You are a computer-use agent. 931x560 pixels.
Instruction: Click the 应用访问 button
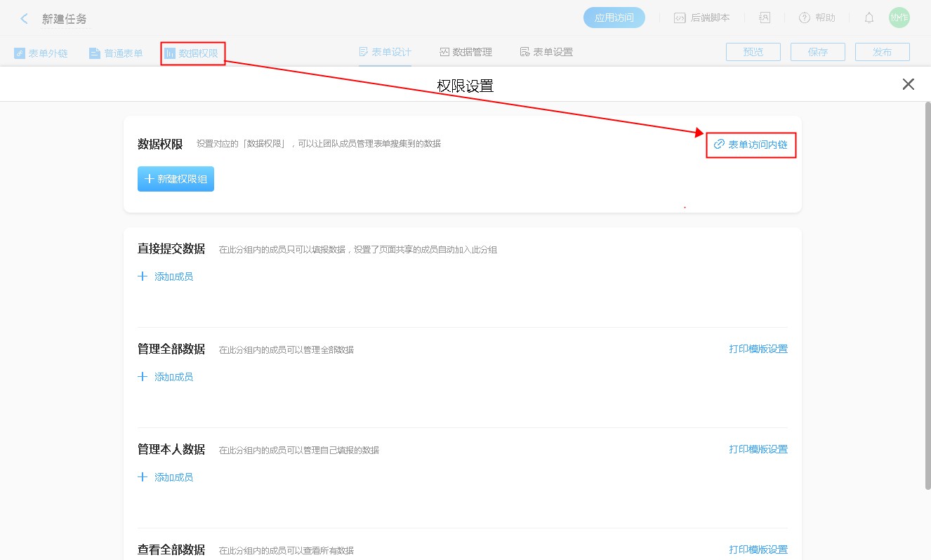[x=614, y=18]
